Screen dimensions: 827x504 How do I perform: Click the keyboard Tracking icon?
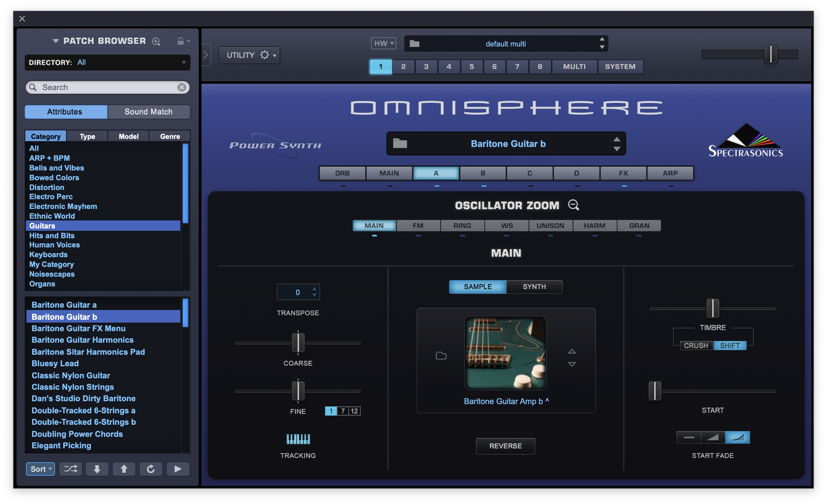point(298,439)
